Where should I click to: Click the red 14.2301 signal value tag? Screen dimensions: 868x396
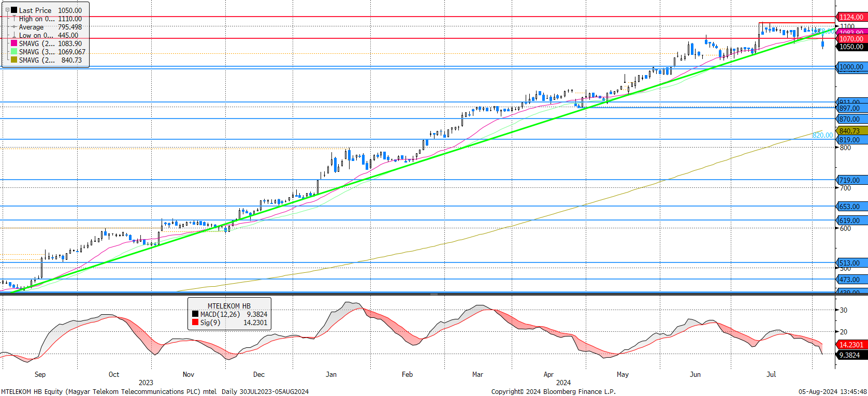852,345
